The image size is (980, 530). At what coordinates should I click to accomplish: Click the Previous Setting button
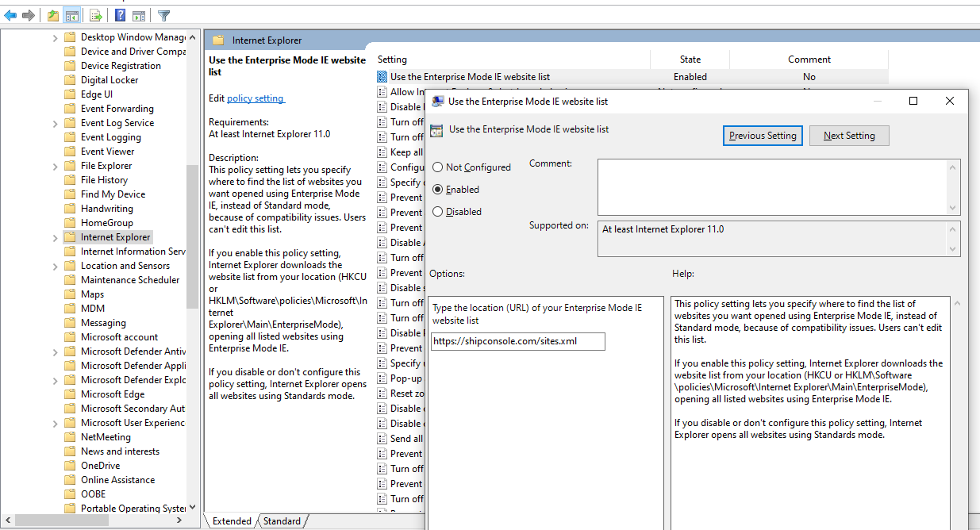point(763,136)
